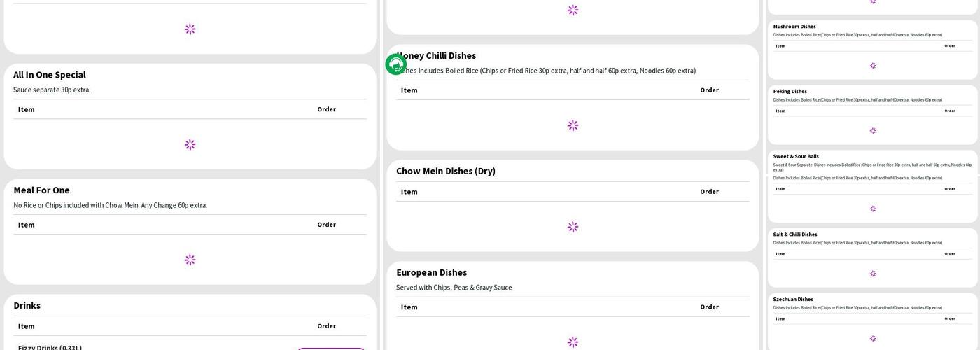Image resolution: width=980 pixels, height=350 pixels.
Task: Click the Chow Mein Dishes (Dry) heading
Action: (445, 171)
